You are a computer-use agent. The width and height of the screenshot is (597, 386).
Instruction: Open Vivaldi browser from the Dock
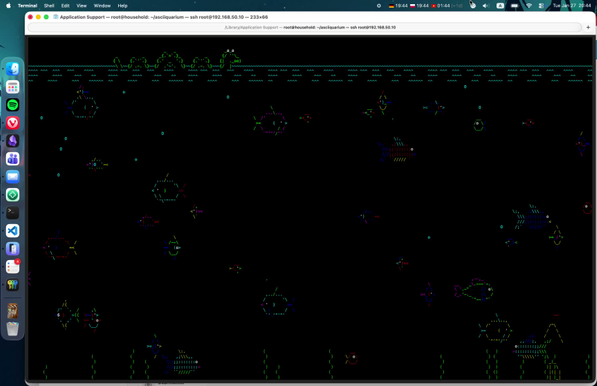[x=13, y=123]
